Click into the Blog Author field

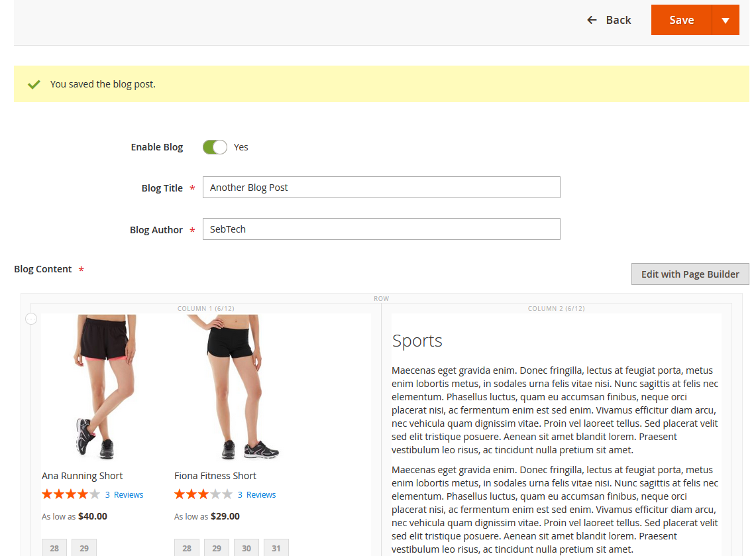click(381, 229)
